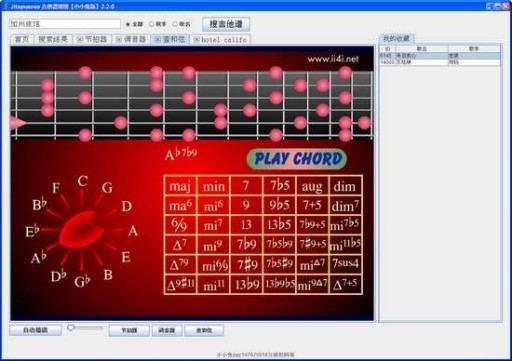
Task: Choose the mi11 chord type cell
Action: pyautogui.click(x=213, y=284)
